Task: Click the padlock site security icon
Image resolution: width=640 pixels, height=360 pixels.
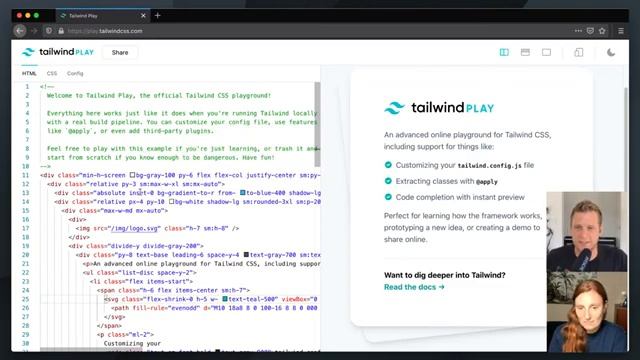Action: click(x=61, y=31)
